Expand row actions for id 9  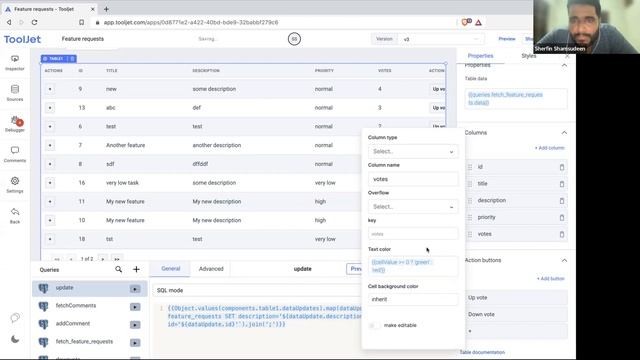(x=50, y=89)
